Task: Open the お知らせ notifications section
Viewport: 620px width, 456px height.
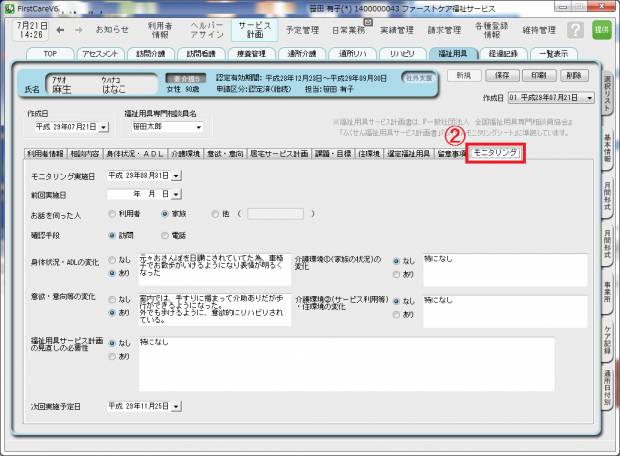Action: click(111, 30)
